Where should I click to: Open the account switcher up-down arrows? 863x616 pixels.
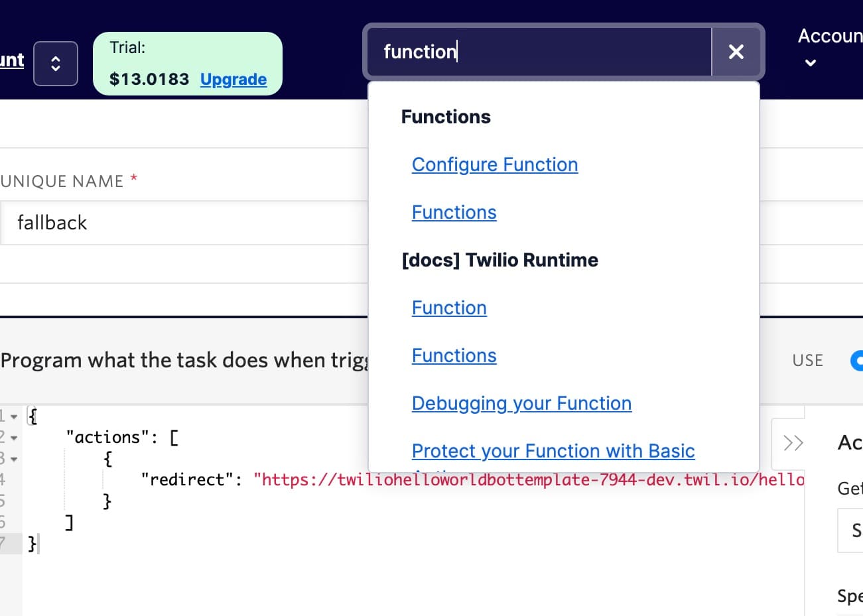pos(56,64)
